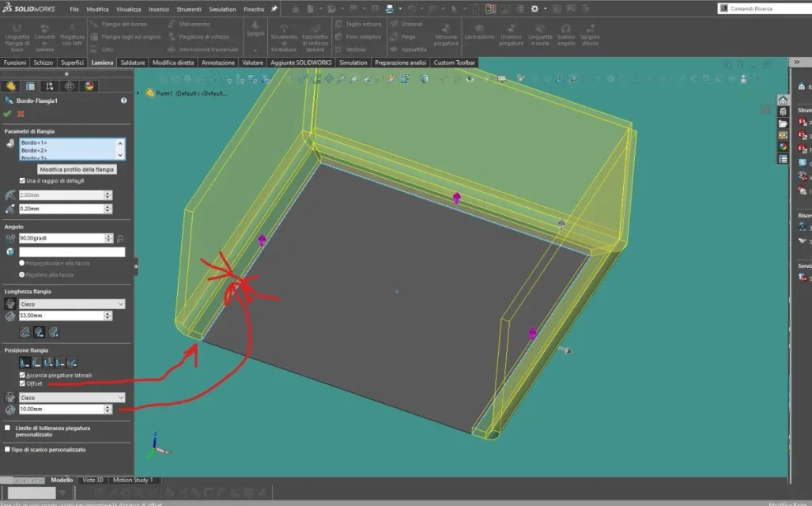Image resolution: width=812 pixels, height=506 pixels.
Task: Open PropertyManager help question mark
Action: click(x=124, y=100)
